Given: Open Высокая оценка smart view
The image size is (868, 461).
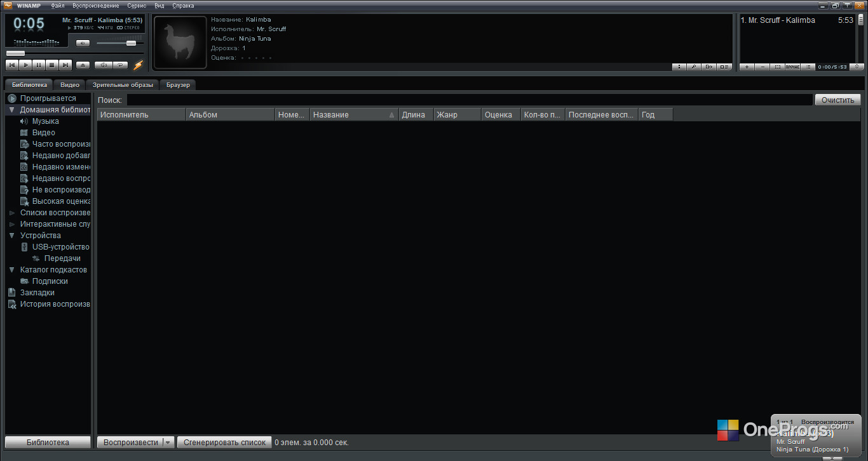Looking at the screenshot, I should pos(61,201).
